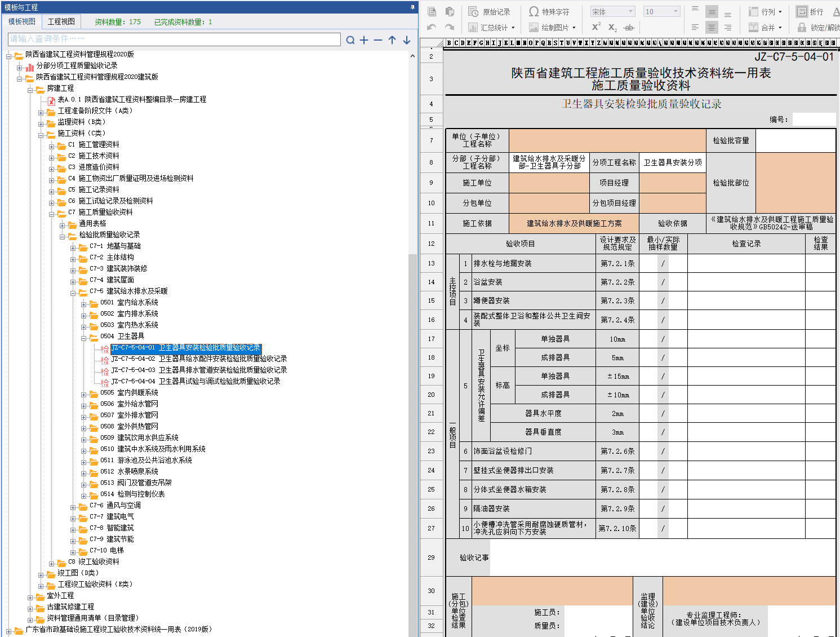Pin the 模板与工程 panel

(412, 7)
